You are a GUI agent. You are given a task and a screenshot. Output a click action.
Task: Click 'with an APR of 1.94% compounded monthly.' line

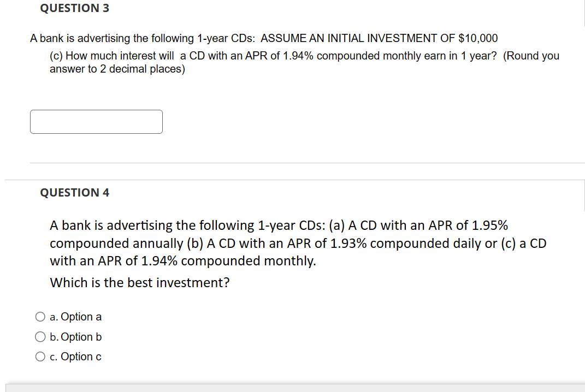point(183,261)
